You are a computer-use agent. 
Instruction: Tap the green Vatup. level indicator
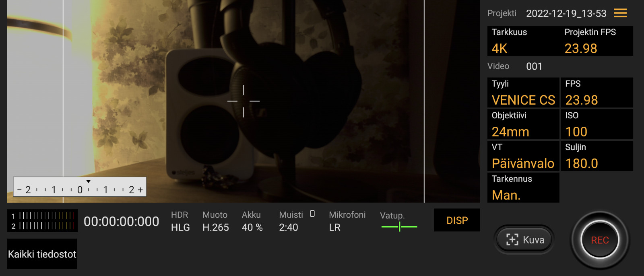(x=399, y=227)
